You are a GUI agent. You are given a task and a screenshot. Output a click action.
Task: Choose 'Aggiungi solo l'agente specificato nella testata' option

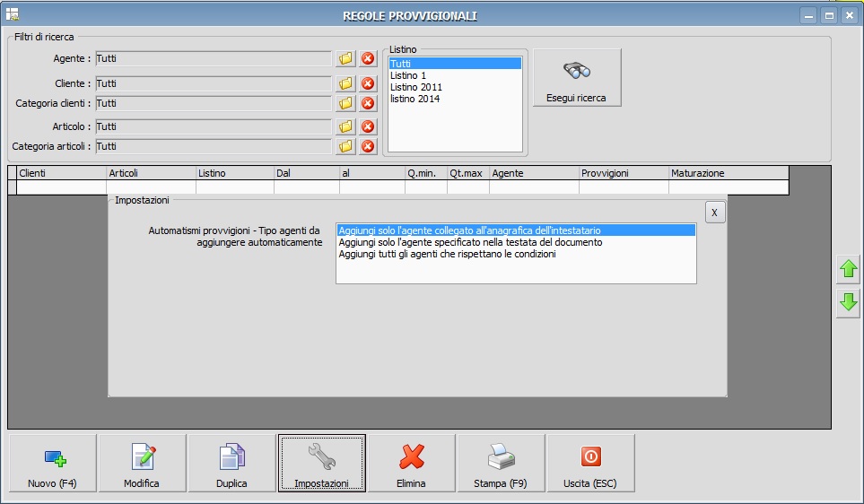516,242
